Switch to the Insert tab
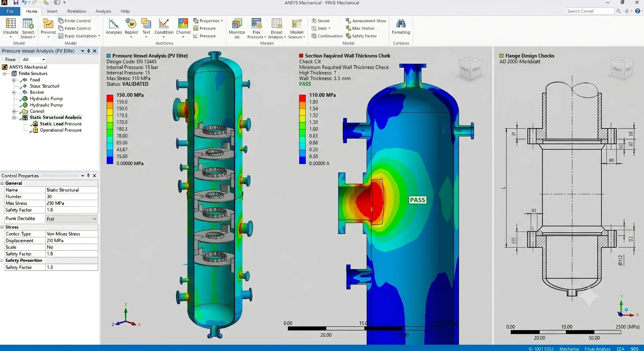The height and width of the screenshot is (351, 644). [x=52, y=11]
